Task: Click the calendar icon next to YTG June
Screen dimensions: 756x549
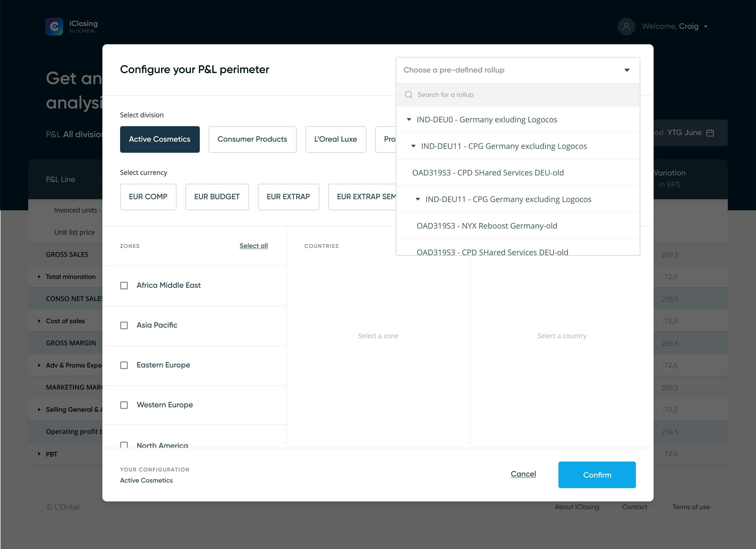Action: [710, 133]
